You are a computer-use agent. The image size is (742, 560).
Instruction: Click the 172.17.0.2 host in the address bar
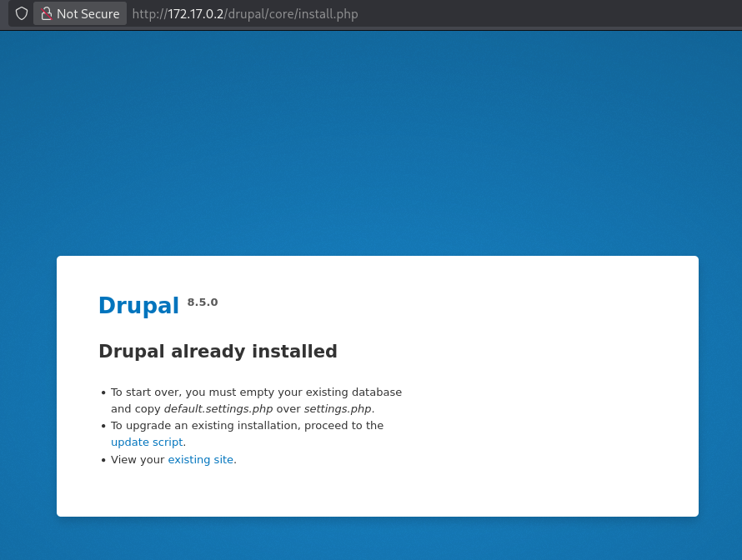point(195,14)
